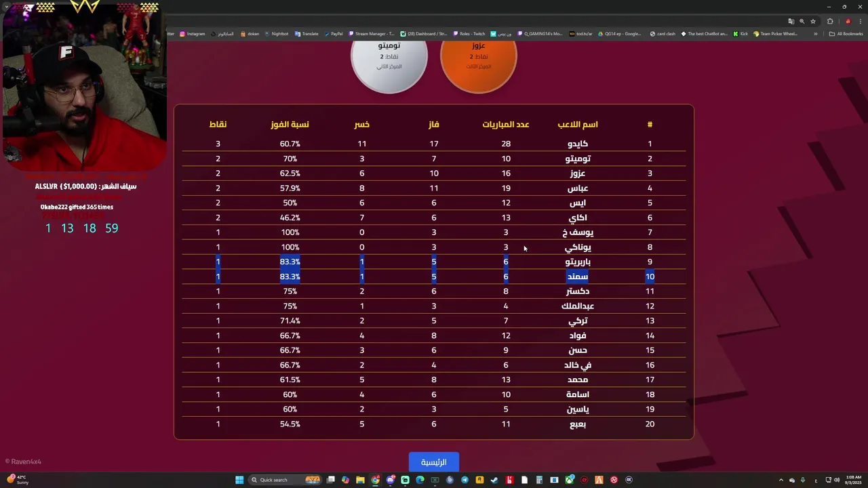Open the Stream Manager bookmark
868x488 pixels.
click(x=371, y=34)
